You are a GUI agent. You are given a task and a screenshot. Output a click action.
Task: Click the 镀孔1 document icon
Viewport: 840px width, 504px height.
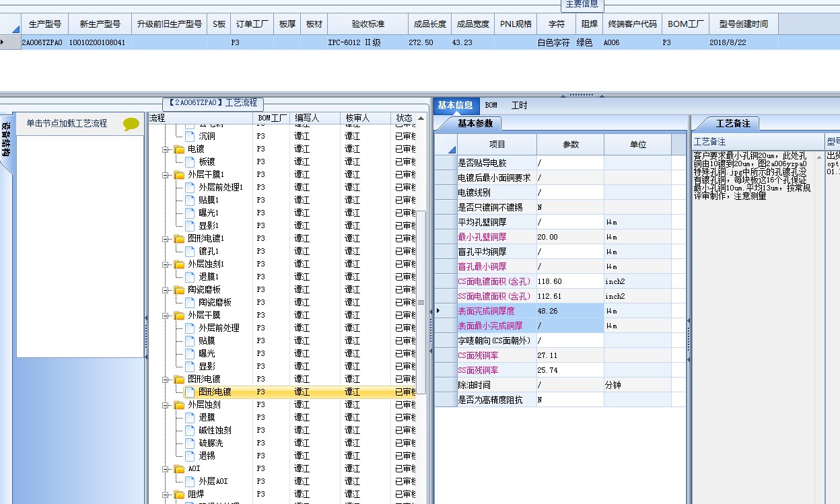190,251
